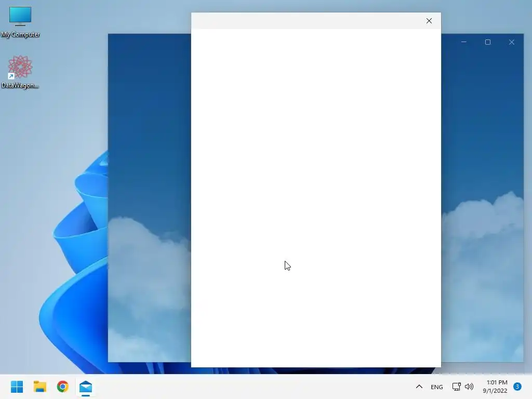Close the blank white dialog
The image size is (532, 399).
click(x=429, y=21)
